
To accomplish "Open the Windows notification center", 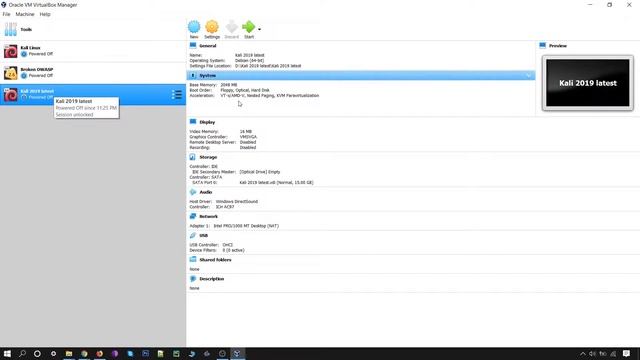I will pos(627,353).
